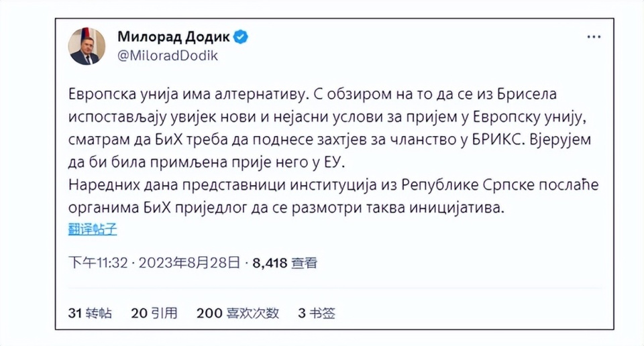View the 31 转帖 reposts list
This screenshot has width=644, height=346.
click(x=90, y=312)
